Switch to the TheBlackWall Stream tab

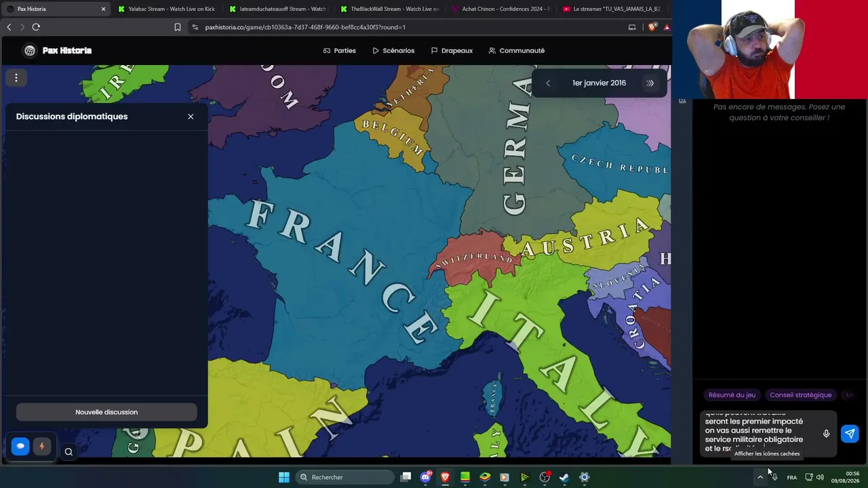click(389, 9)
